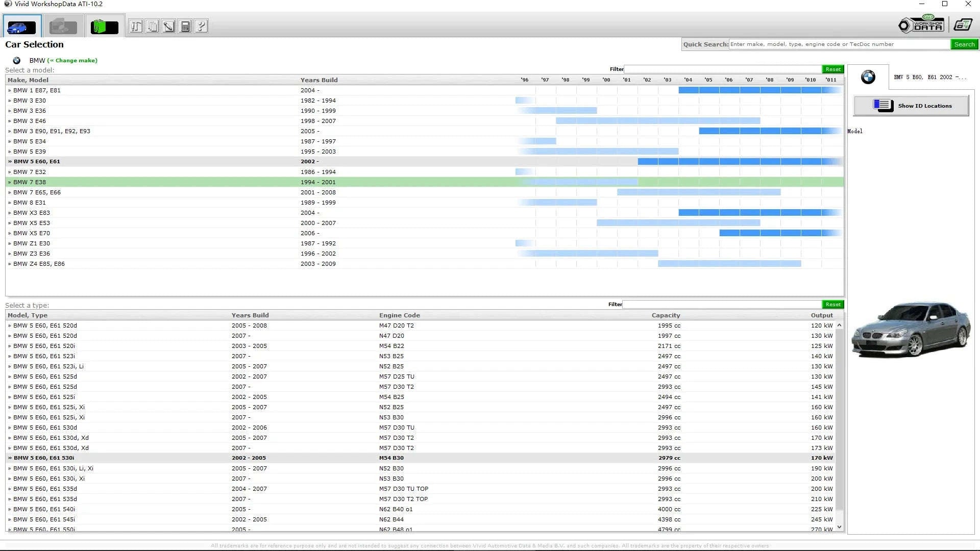Select the blue Car Selection tab icon
The height and width of the screenshot is (551, 980).
point(21,26)
